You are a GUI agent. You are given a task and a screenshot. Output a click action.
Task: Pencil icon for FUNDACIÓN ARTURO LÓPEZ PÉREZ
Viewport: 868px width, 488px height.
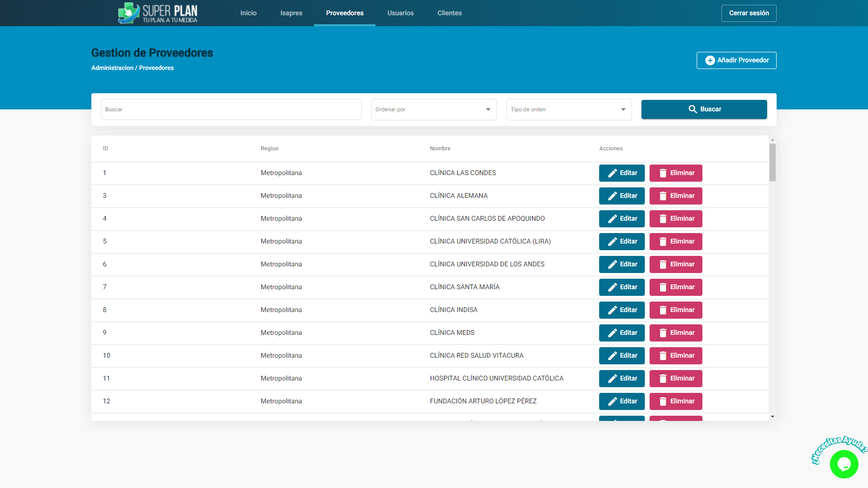pyautogui.click(x=612, y=401)
